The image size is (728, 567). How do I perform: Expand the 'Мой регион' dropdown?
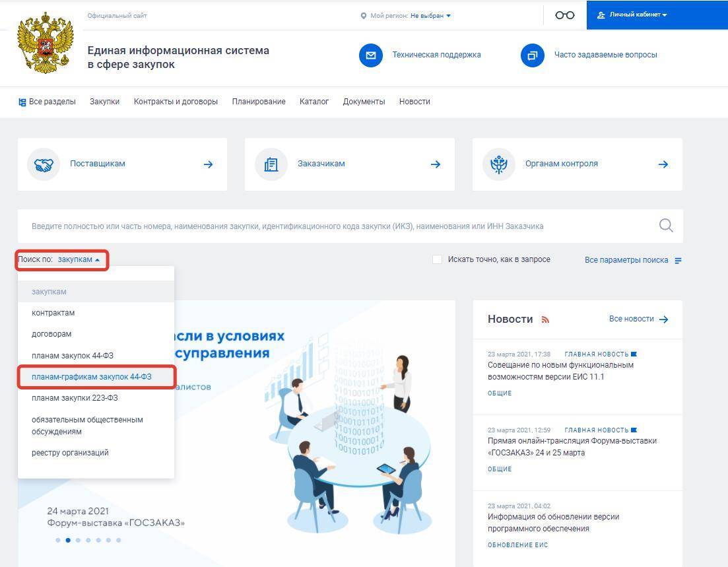(430, 15)
